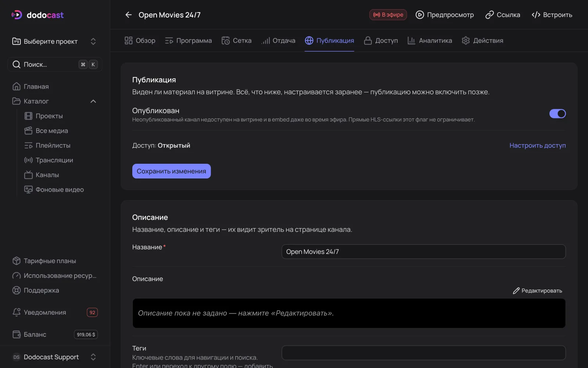
Task: Click the Предпросмотр button
Action: coord(445,15)
